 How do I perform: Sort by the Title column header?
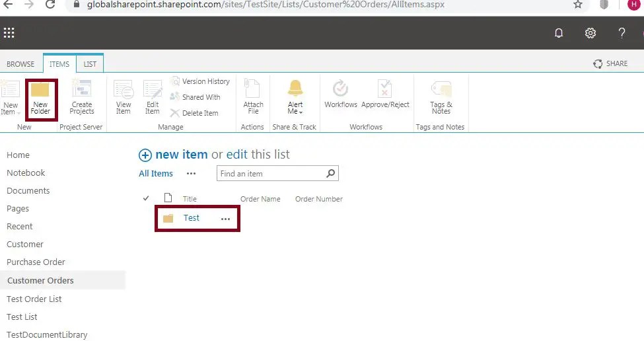[190, 199]
